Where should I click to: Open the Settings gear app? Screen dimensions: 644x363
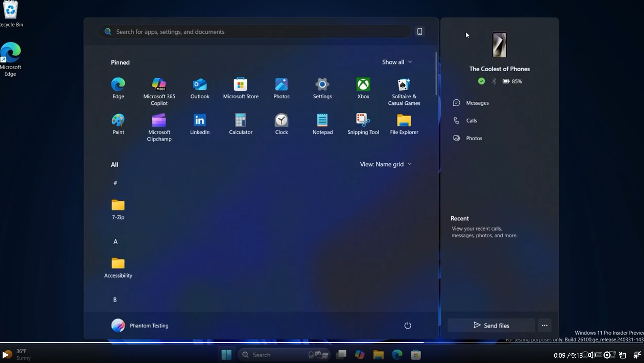(322, 88)
